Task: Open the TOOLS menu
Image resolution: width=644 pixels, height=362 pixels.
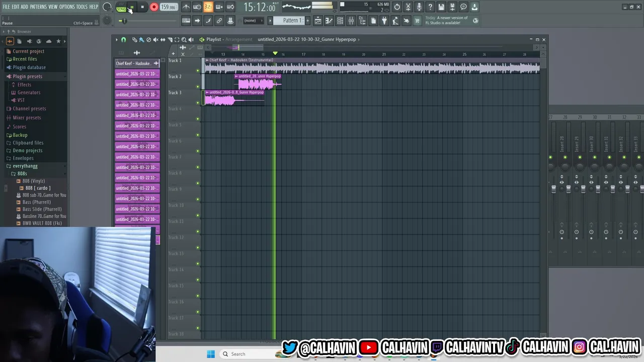Action: [x=82, y=7]
